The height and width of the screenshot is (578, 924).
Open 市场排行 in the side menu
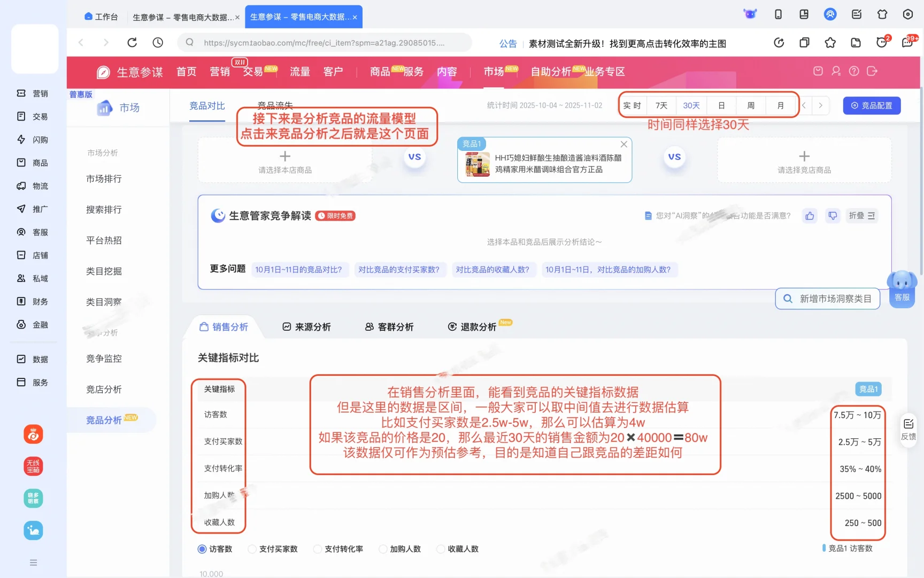pyautogui.click(x=104, y=179)
